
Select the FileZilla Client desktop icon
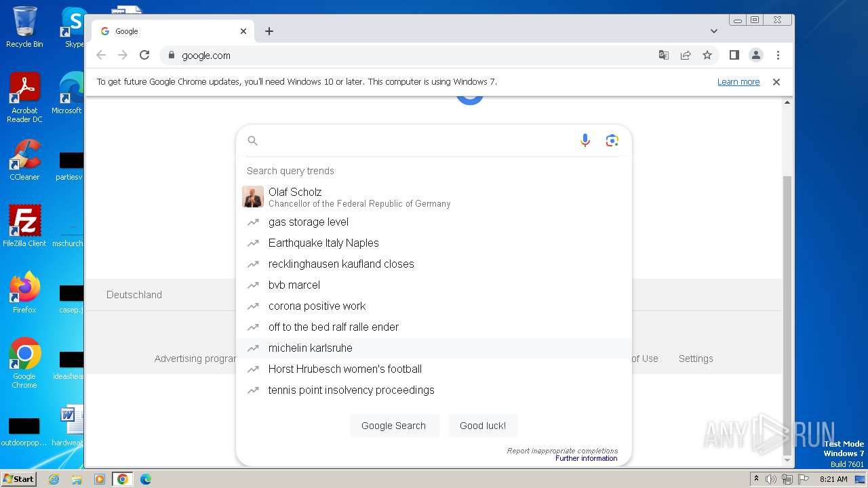point(24,226)
